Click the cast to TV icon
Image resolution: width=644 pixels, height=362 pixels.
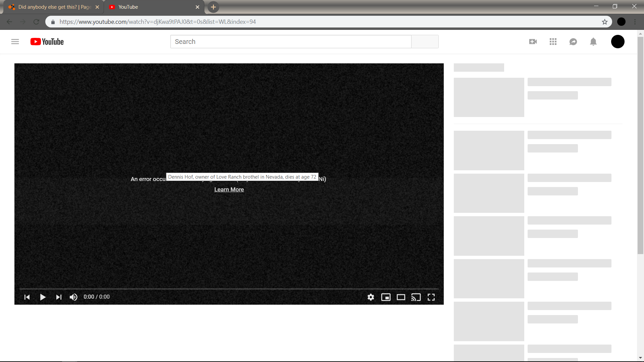click(416, 297)
